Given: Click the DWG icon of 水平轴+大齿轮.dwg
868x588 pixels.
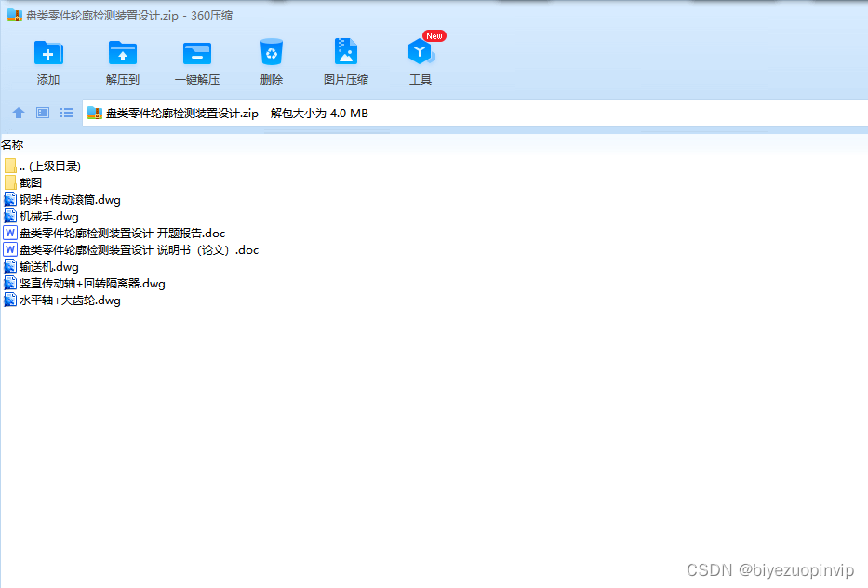Looking at the screenshot, I should [x=10, y=301].
